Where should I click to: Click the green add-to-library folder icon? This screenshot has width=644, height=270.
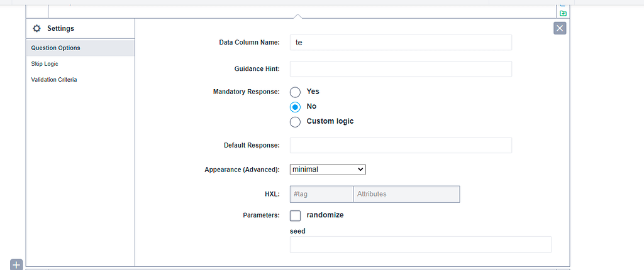563,13
